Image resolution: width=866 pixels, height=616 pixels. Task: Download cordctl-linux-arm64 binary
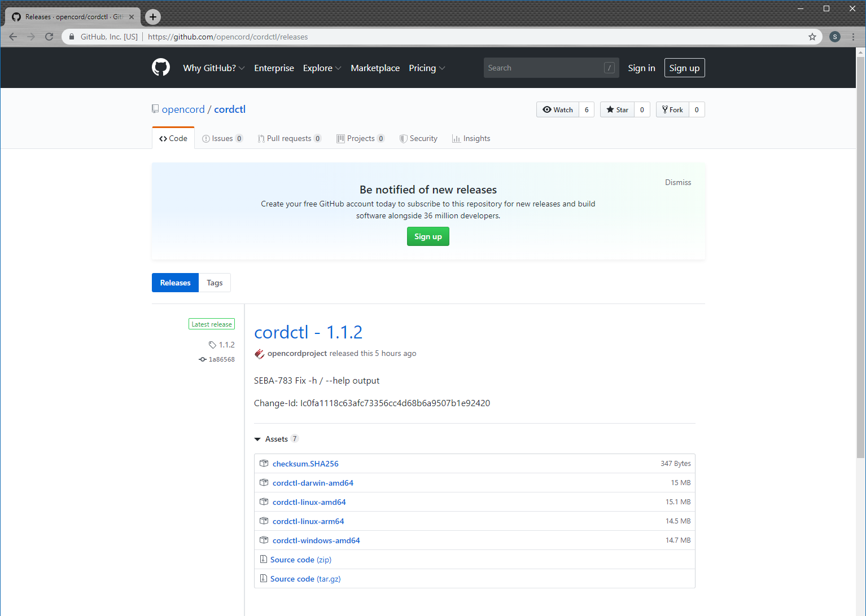[x=308, y=521]
